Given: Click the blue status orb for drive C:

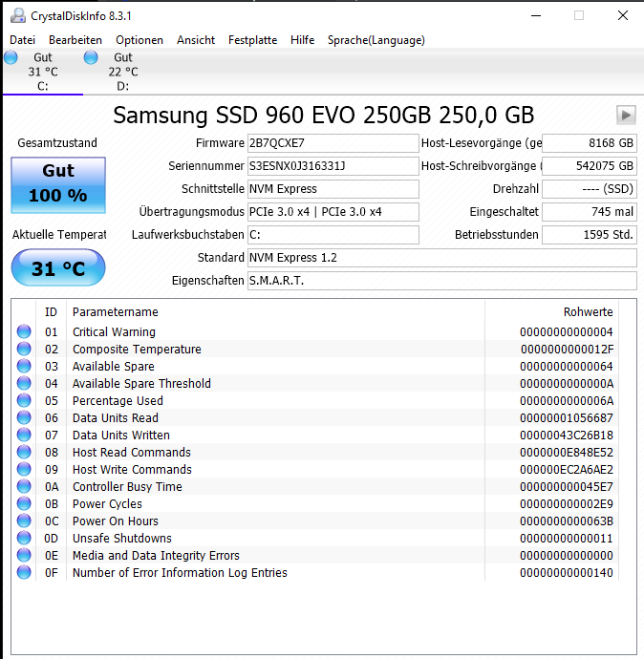Looking at the screenshot, I should pos(11,57).
